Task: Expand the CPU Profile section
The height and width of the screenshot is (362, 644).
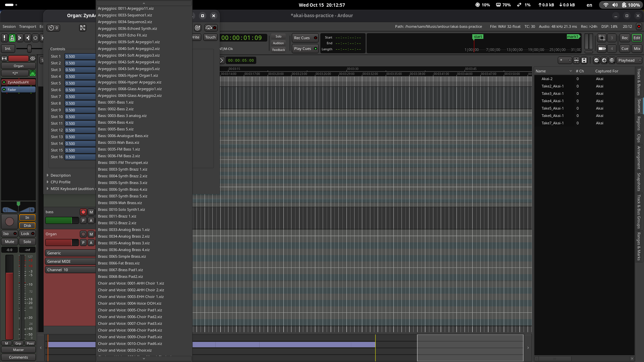Action: [48, 182]
